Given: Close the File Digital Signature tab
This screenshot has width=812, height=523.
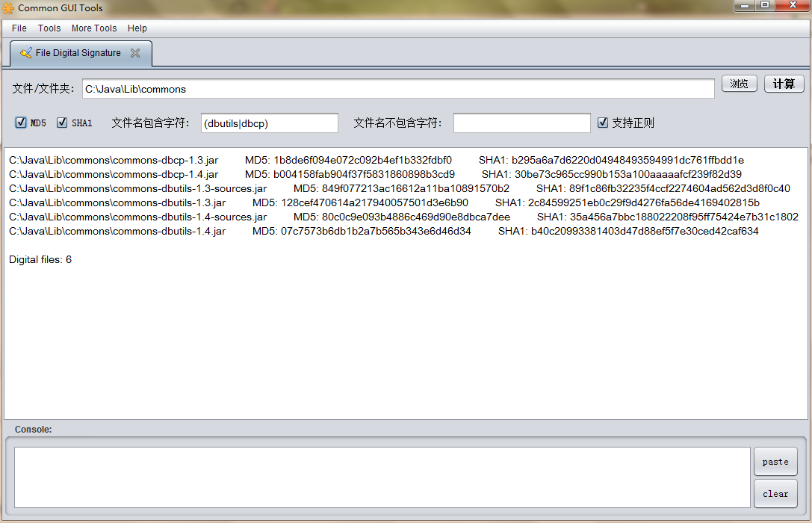Looking at the screenshot, I should [x=134, y=53].
